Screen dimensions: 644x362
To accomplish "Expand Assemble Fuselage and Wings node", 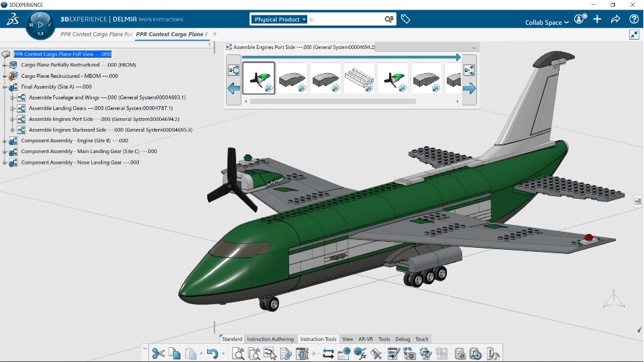I will coord(12,97).
